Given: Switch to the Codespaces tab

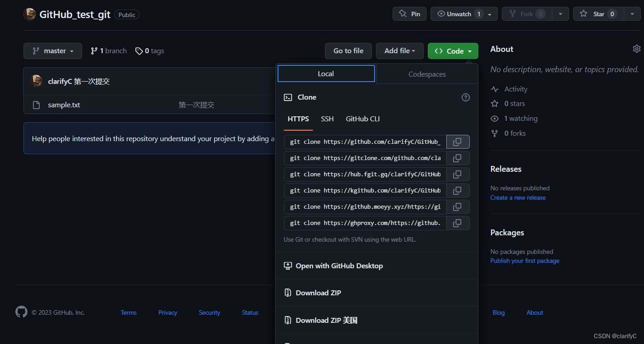Looking at the screenshot, I should (427, 74).
